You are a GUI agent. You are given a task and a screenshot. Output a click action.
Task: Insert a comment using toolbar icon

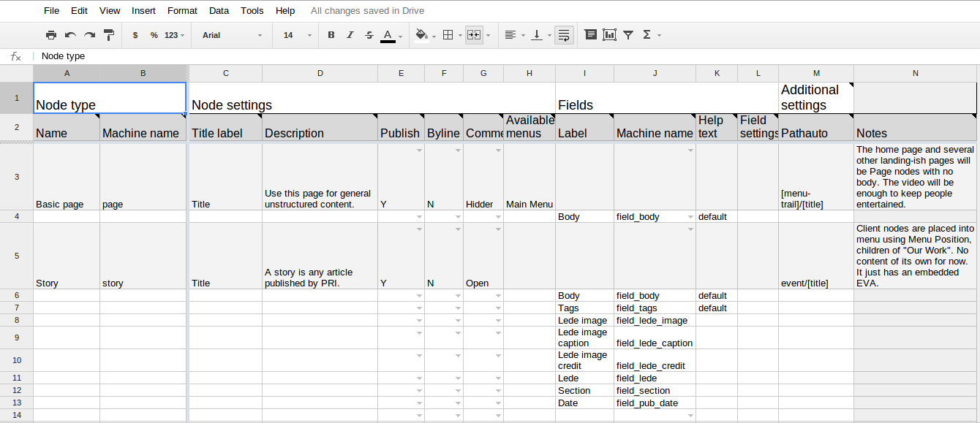point(590,35)
